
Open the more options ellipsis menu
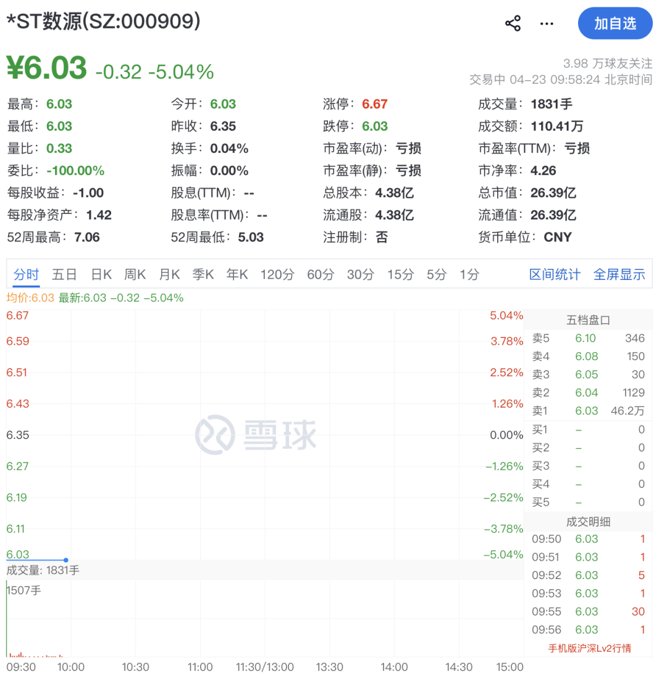[x=546, y=23]
